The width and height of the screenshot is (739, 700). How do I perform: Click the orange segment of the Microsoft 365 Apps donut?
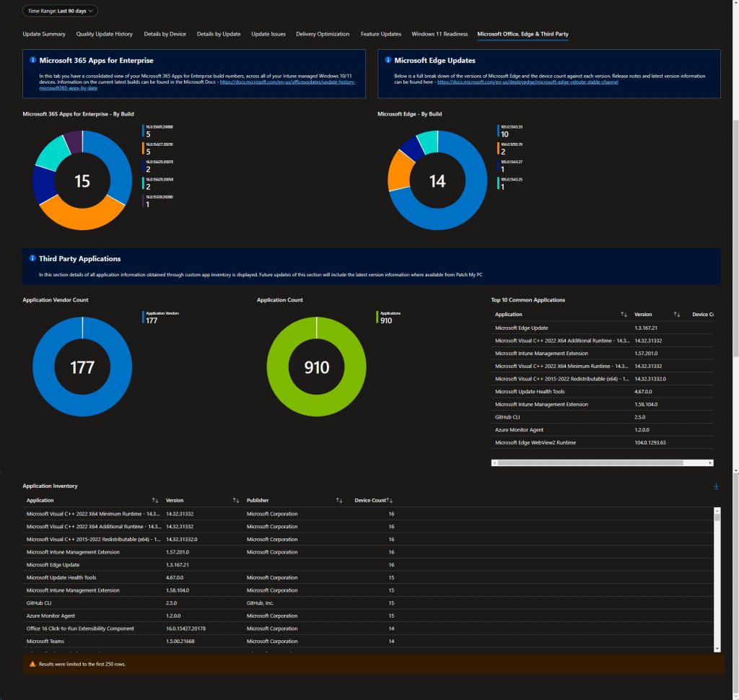pos(81,218)
